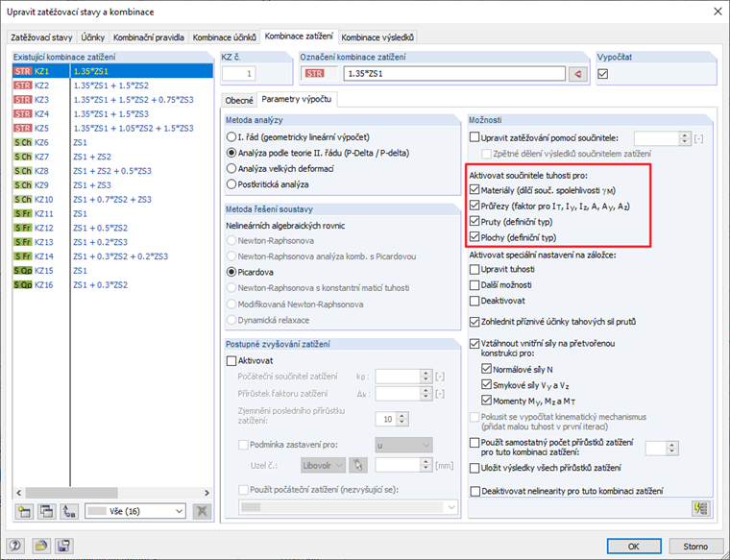Uncheck Smykové síly Vy a Vz
The image size is (730, 560).
pyautogui.click(x=487, y=385)
